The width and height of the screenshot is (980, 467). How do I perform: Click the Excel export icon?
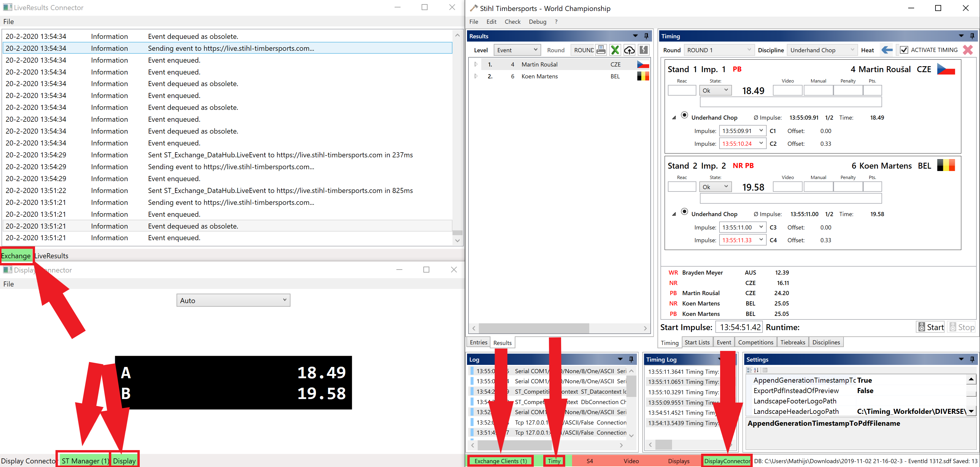click(x=615, y=50)
